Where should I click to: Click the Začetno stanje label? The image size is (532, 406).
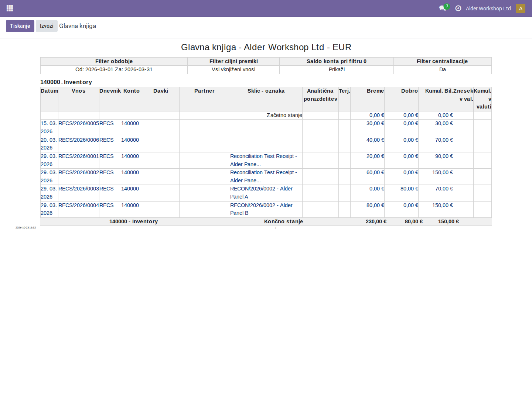[x=284, y=115]
